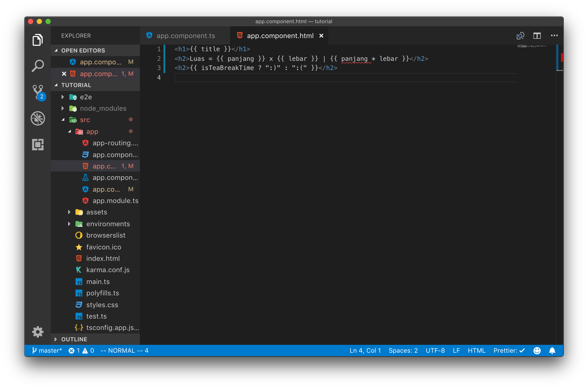Screen dimensions: 588x389
Task: Collapse the app folder
Action: 95,131
